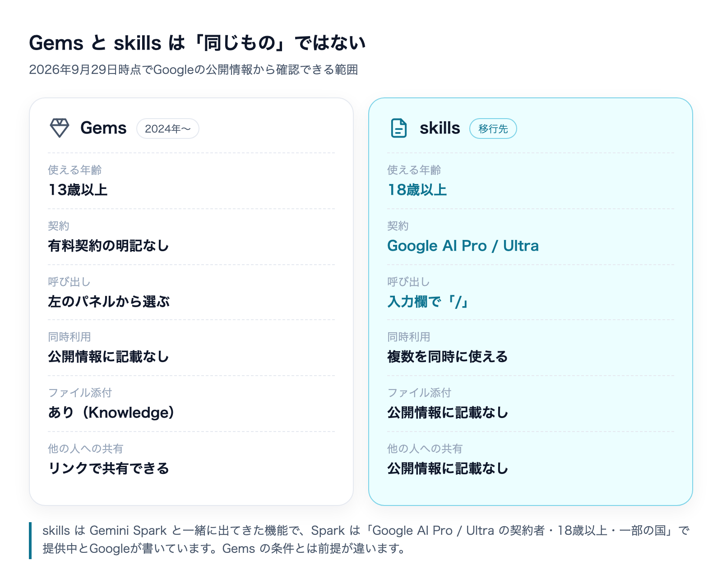This screenshot has height=588, width=722.
Task: Click the skills document icon
Action: pos(398,128)
